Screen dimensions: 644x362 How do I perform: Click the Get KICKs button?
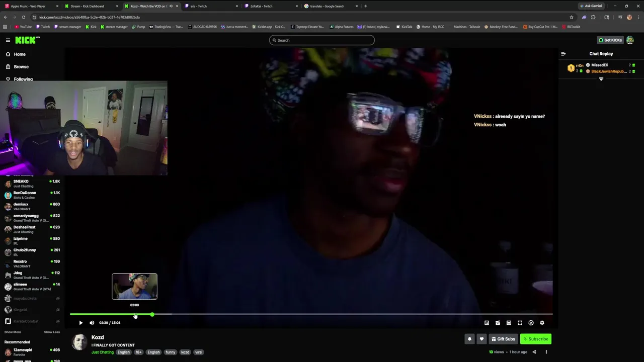(610, 40)
